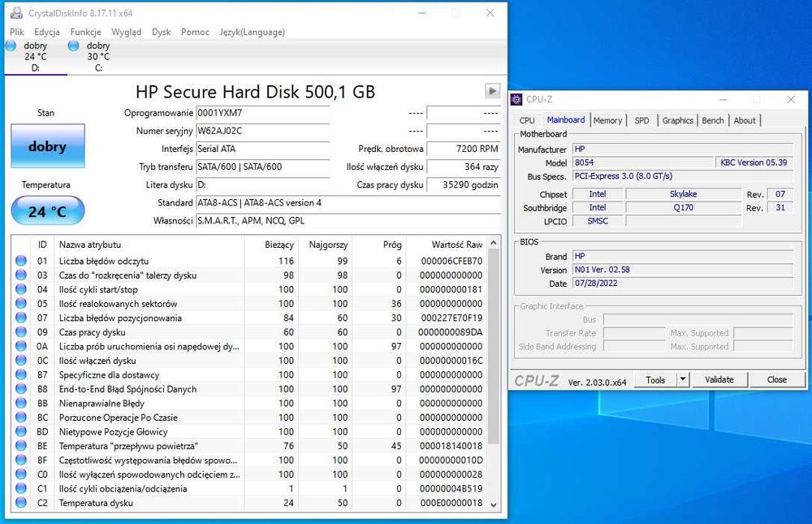
Task: Click status circle for attribute C0
Action: 21,474
